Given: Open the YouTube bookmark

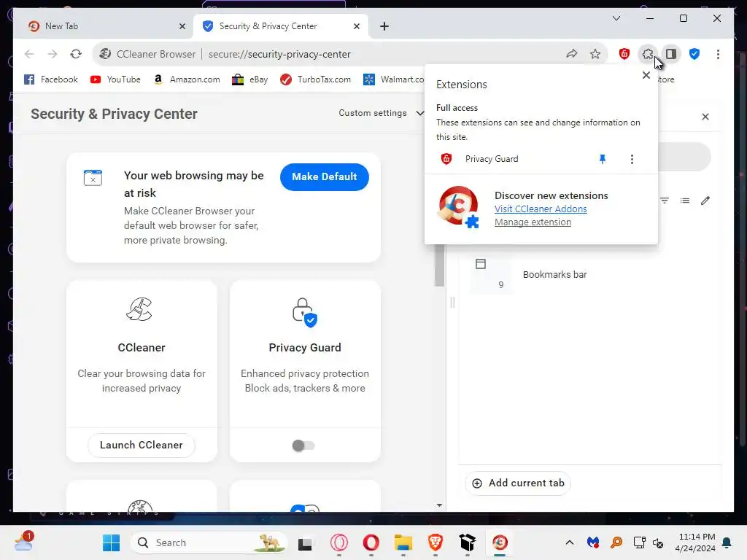Looking at the screenshot, I should tap(115, 79).
